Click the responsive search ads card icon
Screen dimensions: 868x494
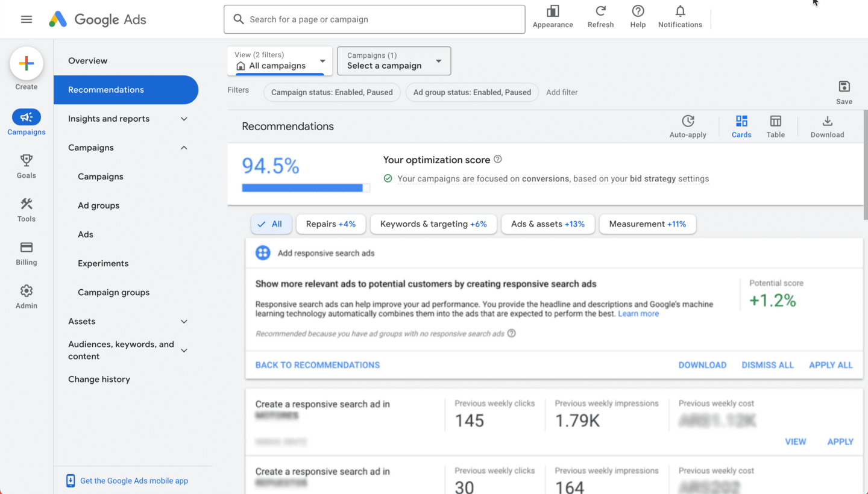pyautogui.click(x=263, y=253)
